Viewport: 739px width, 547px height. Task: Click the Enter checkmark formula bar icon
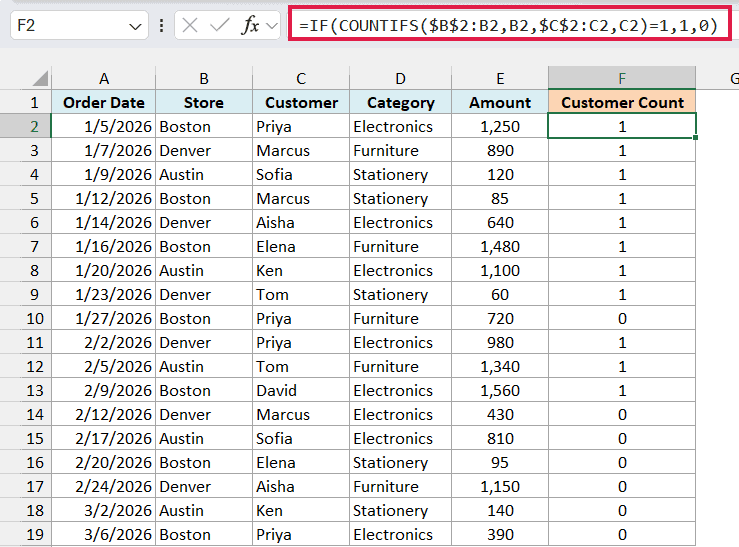220,25
